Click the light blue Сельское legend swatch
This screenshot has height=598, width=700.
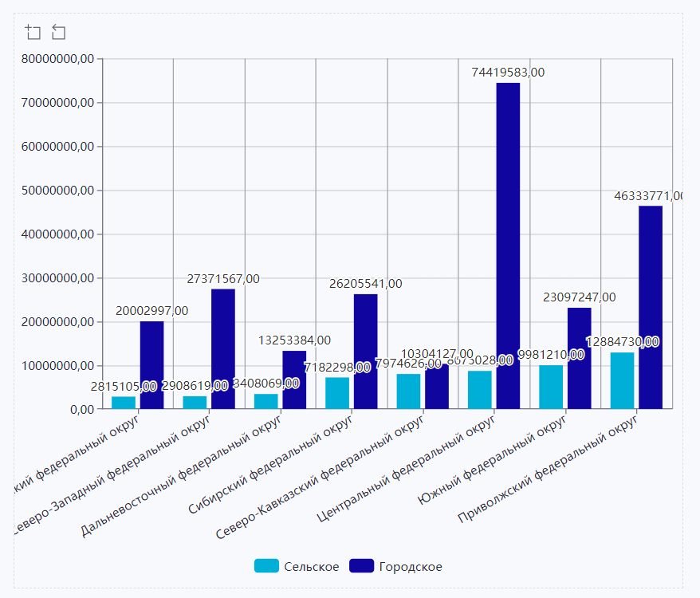pyautogui.click(x=266, y=566)
